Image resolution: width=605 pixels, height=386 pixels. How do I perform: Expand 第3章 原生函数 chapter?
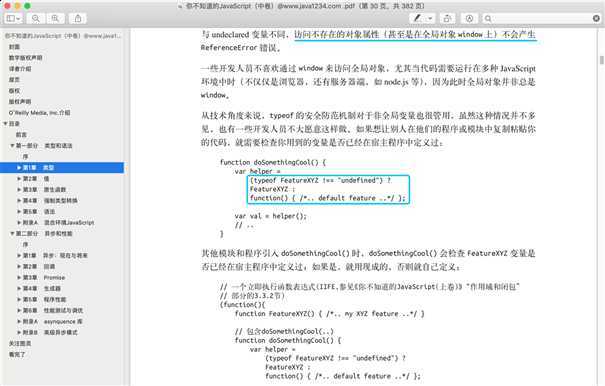pyautogui.click(x=19, y=190)
